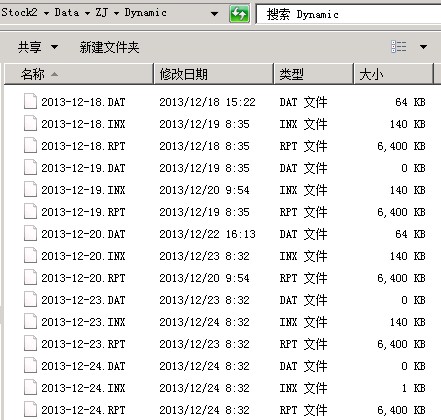Click type DAT 文件 of 2013-12-23.DAT
Screen dimensions: 441x420
(303, 300)
